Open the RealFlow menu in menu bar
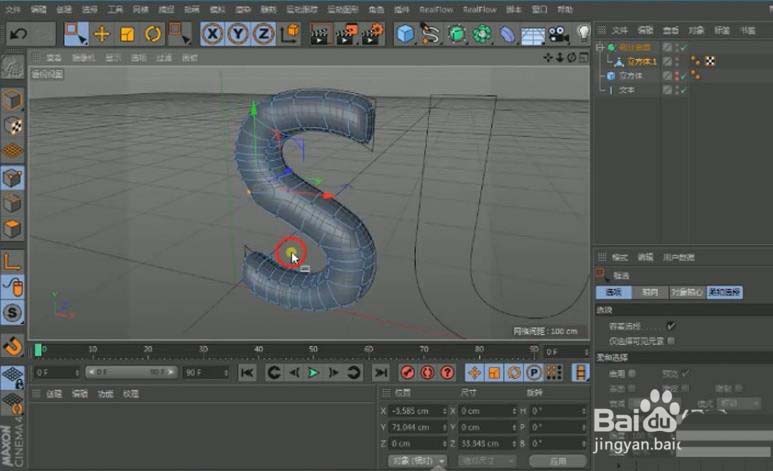Viewport: 773px width, 471px height. click(x=436, y=8)
